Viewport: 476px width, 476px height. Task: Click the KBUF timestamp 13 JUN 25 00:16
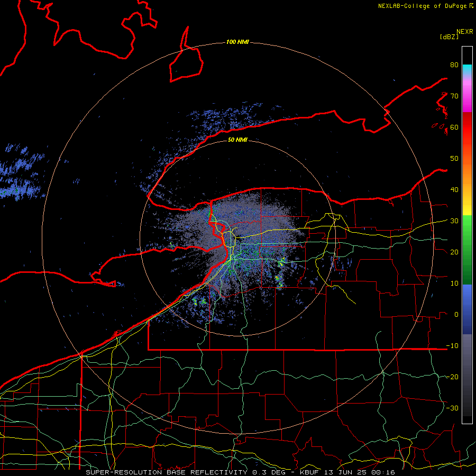[x=347, y=472]
